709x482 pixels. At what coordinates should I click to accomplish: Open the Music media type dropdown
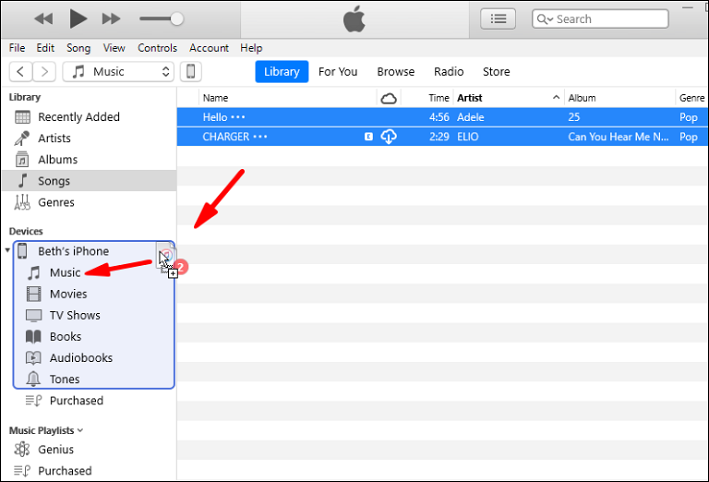tap(118, 71)
